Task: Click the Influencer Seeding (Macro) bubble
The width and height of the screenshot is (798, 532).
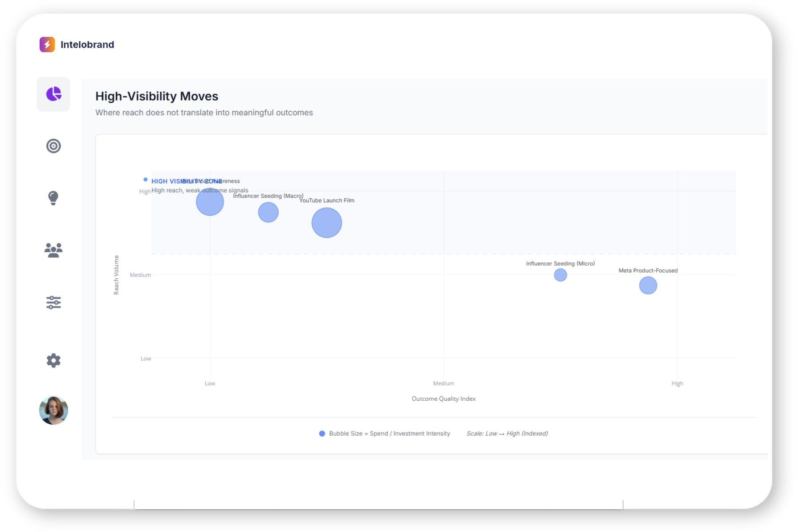Action: [268, 212]
